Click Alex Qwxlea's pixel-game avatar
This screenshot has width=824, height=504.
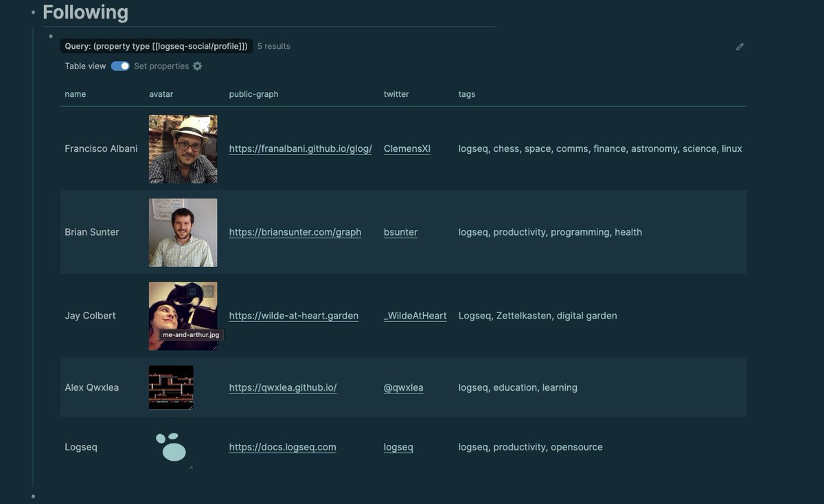(171, 387)
